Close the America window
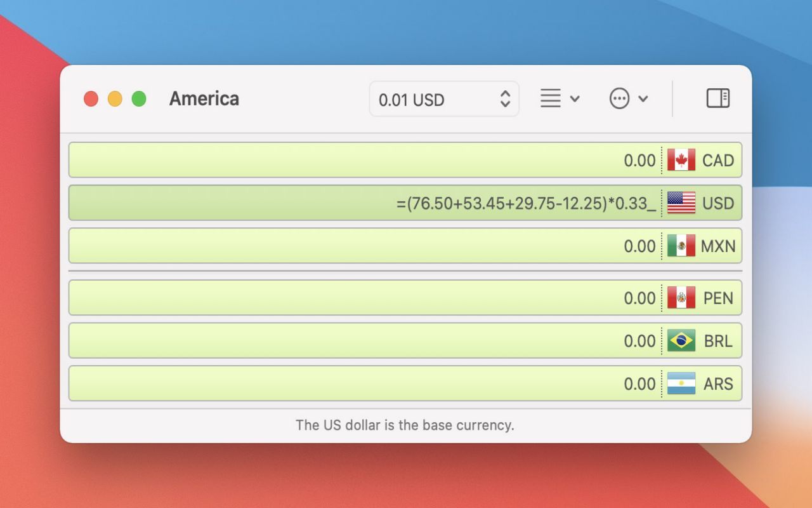The image size is (812, 508). [91, 98]
